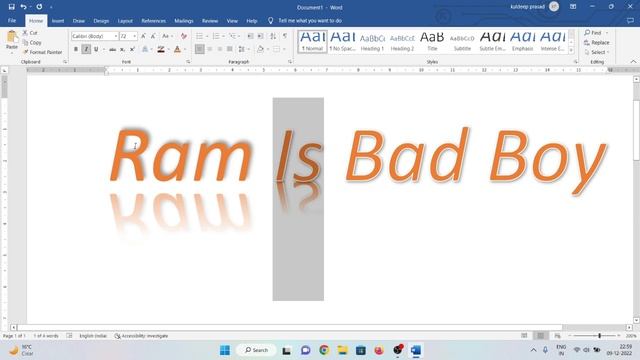Open the font name dropdown Calibri (Body)
640x360 pixels.
[116, 36]
